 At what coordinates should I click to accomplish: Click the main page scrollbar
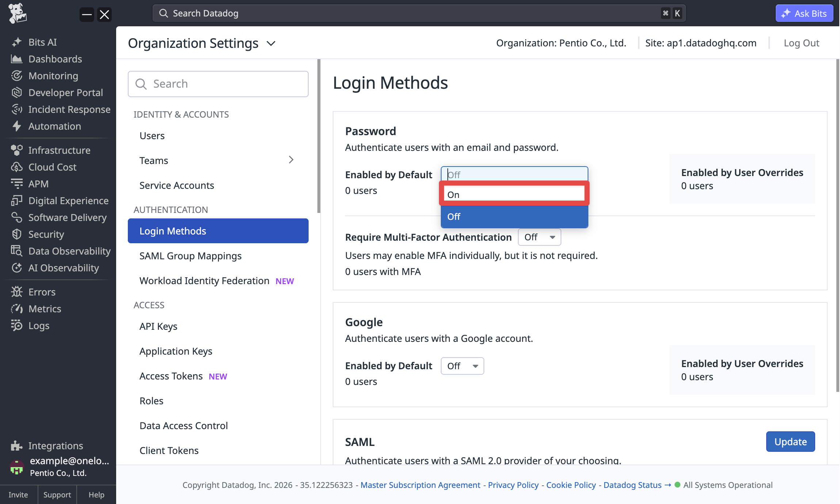(x=837, y=225)
